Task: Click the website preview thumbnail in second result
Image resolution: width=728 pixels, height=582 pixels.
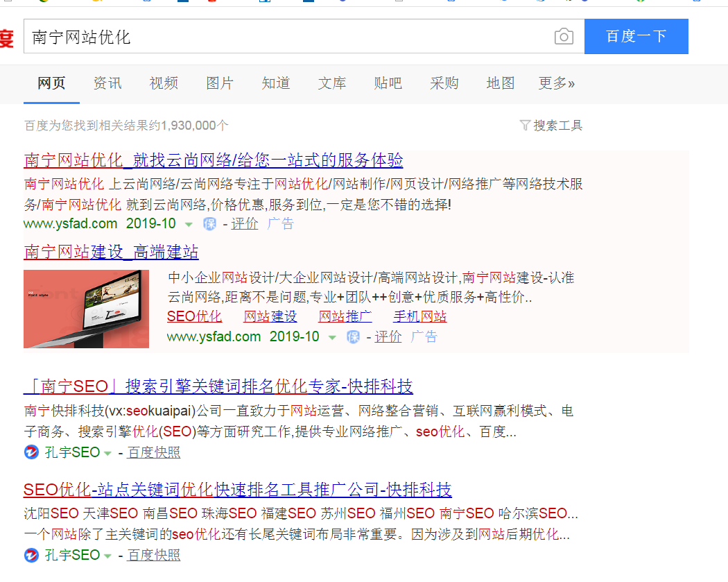Action: [86, 309]
